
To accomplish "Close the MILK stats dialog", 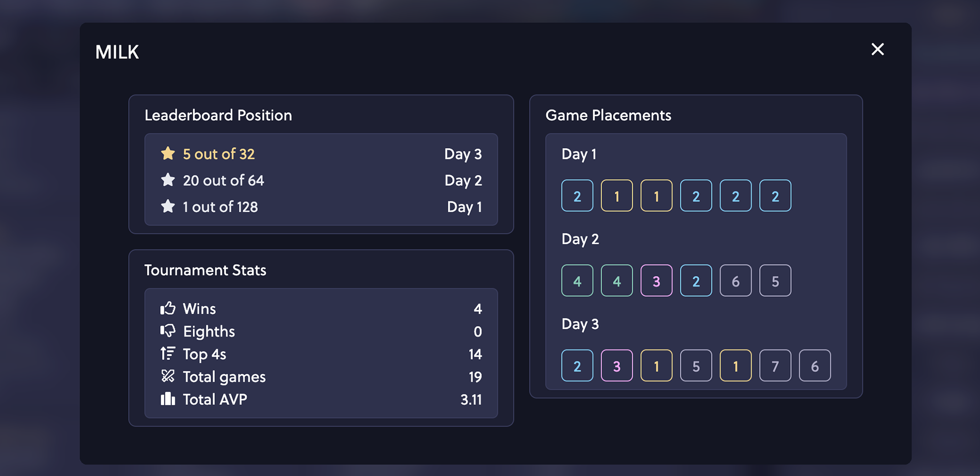I will [x=877, y=49].
